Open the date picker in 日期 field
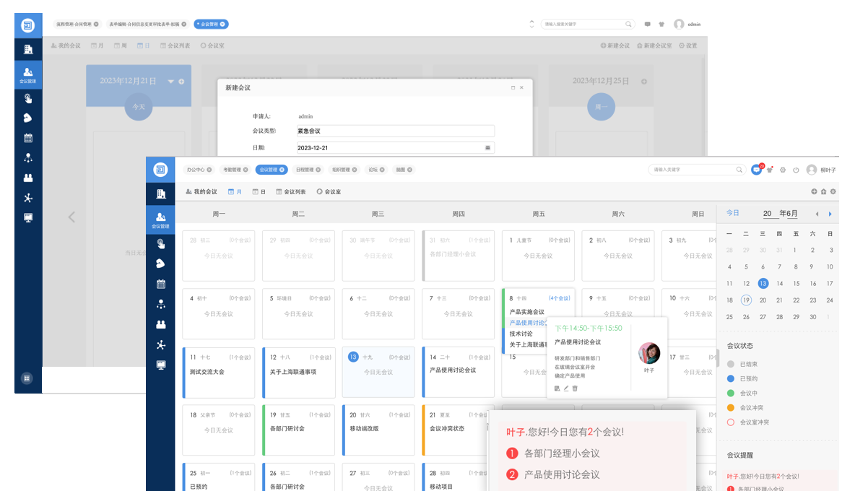This screenshot has height=491, width=868. click(x=487, y=147)
